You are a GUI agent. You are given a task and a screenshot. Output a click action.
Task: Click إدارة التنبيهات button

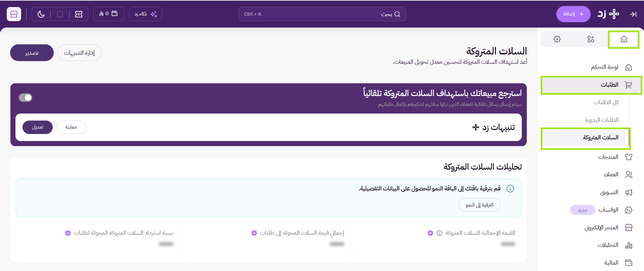coord(79,53)
